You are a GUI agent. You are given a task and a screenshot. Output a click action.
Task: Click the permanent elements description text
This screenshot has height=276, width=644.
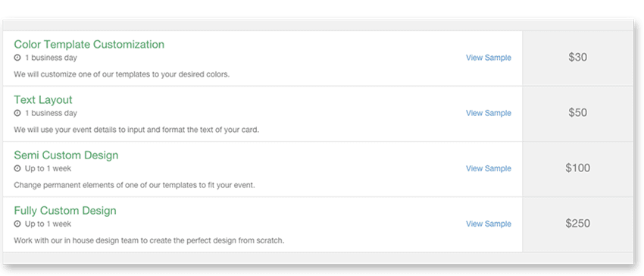pos(134,185)
